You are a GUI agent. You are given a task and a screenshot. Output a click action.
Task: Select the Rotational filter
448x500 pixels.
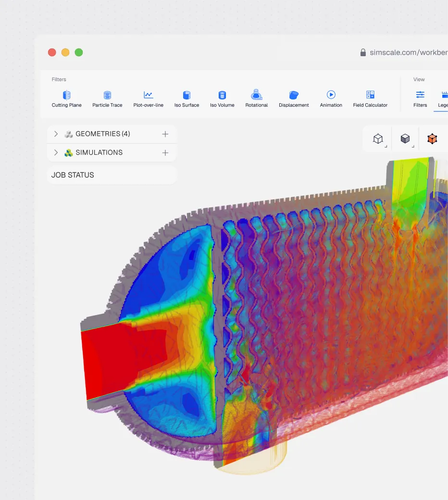pyautogui.click(x=257, y=99)
